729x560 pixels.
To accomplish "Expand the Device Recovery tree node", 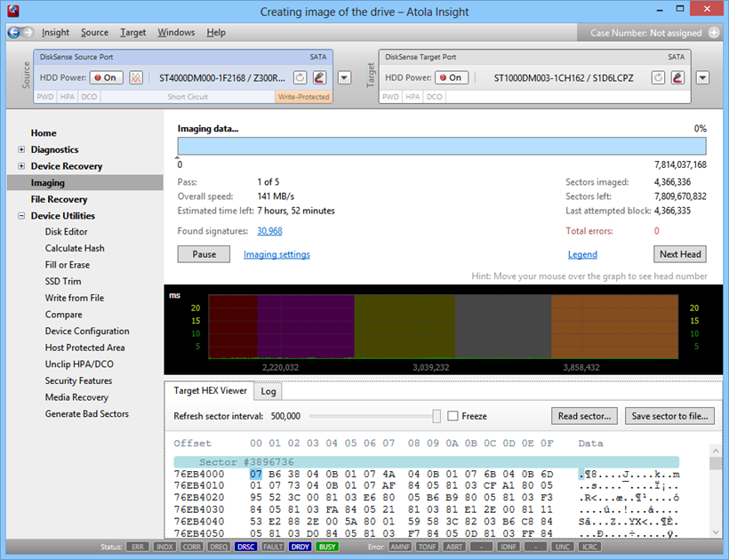I will pos(21,166).
